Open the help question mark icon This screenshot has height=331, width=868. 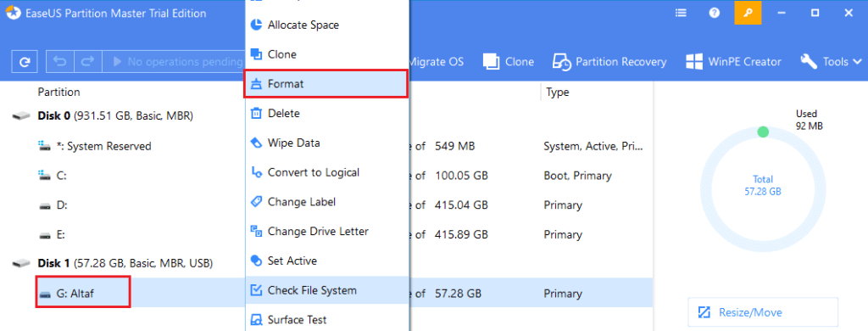click(714, 13)
